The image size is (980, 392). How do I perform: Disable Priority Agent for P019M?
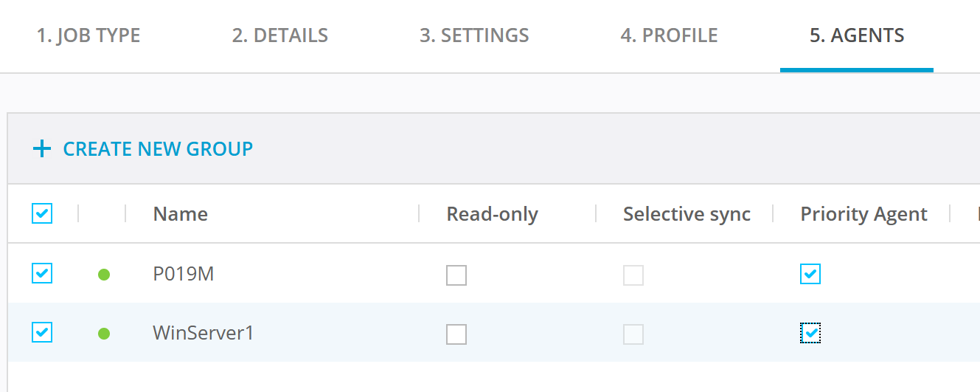click(810, 275)
